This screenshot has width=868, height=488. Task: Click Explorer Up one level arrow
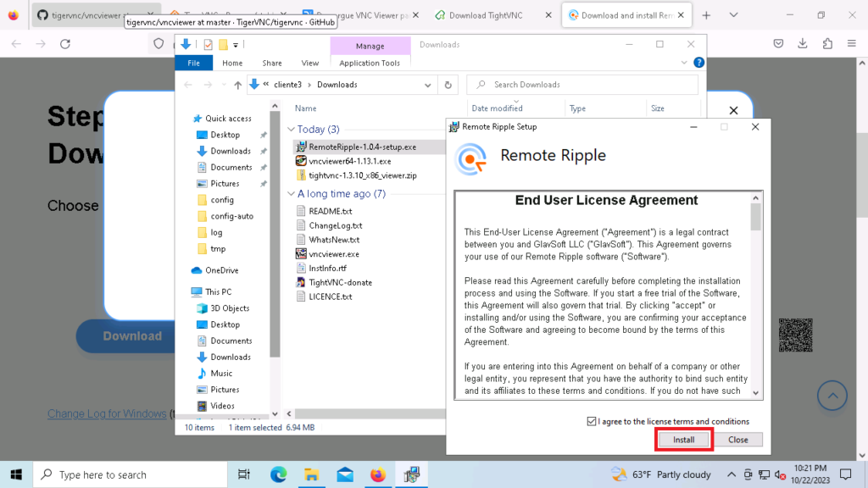pos(237,85)
